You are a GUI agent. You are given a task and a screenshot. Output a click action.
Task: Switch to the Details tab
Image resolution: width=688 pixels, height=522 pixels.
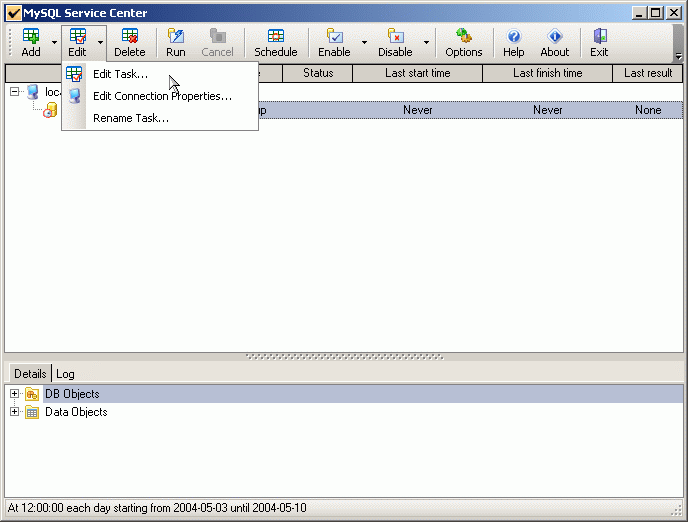click(30, 374)
